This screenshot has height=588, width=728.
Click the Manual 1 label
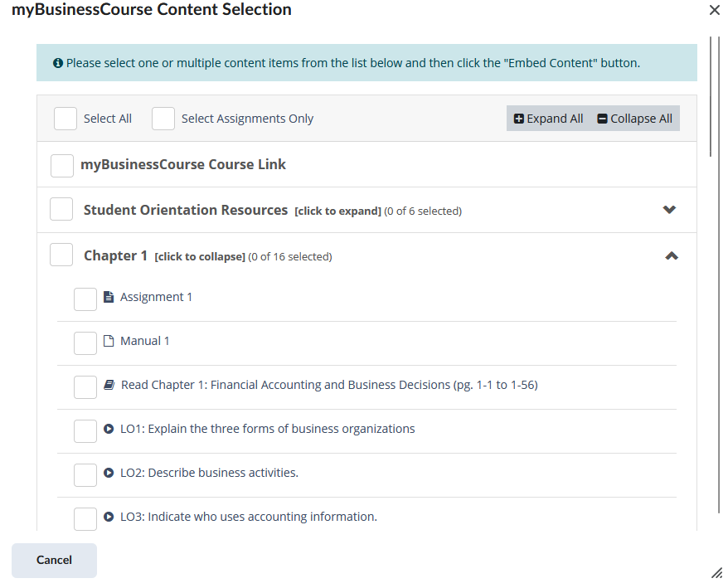point(145,341)
